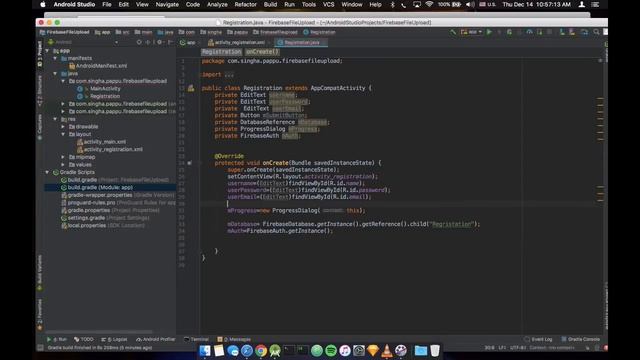Switch to the app editor tab
This screenshot has height=360, width=640.
coord(188,42)
